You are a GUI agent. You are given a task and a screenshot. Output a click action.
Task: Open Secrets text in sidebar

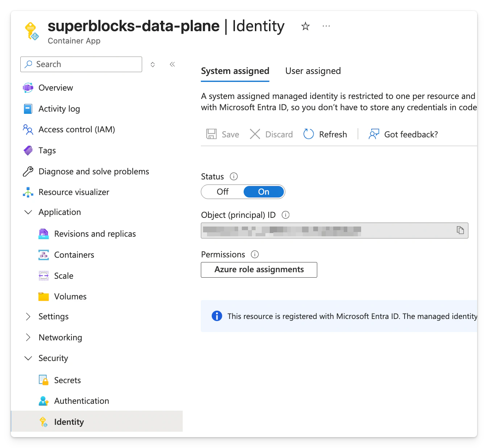click(67, 380)
